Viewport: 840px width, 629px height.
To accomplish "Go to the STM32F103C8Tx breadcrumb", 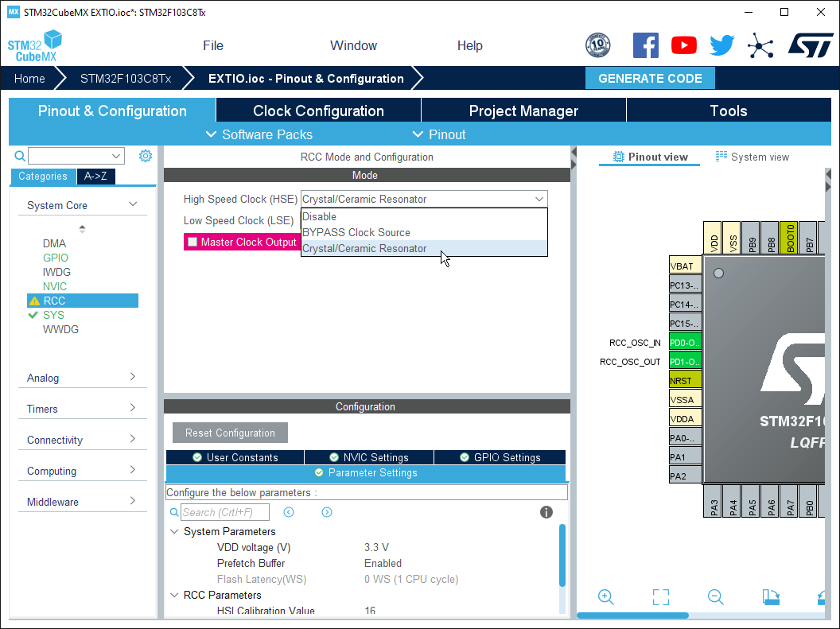I will pos(126,79).
